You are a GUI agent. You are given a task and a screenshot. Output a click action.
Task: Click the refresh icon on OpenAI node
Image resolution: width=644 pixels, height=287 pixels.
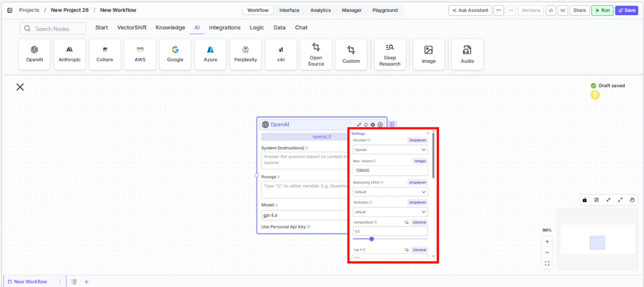point(366,125)
